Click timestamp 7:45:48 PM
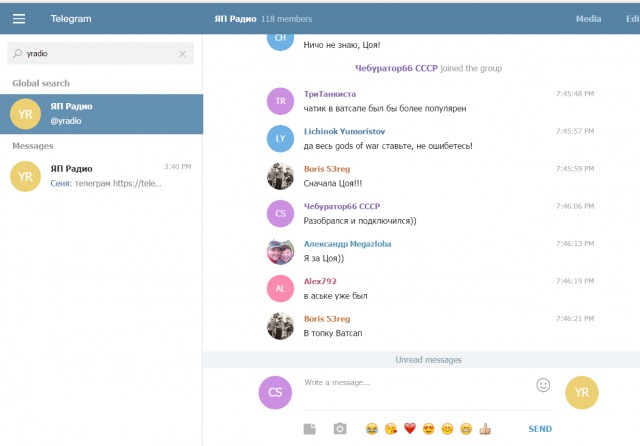Image resolution: width=640 pixels, height=446 pixels. (575, 94)
